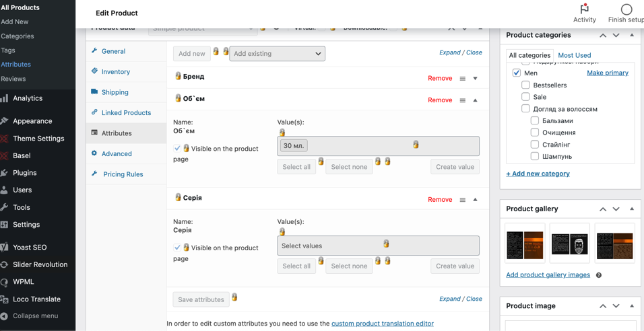The image size is (644, 331).
Task: Open the Add existing attribute dropdown
Action: coord(278,53)
